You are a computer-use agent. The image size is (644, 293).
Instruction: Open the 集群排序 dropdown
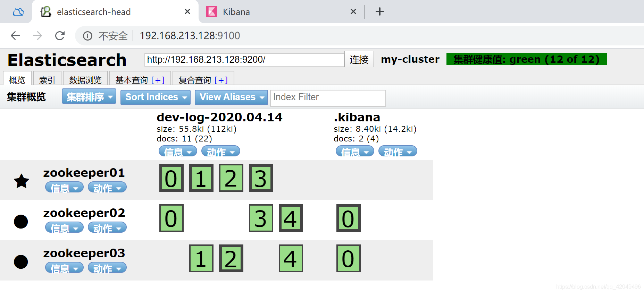pyautogui.click(x=89, y=97)
